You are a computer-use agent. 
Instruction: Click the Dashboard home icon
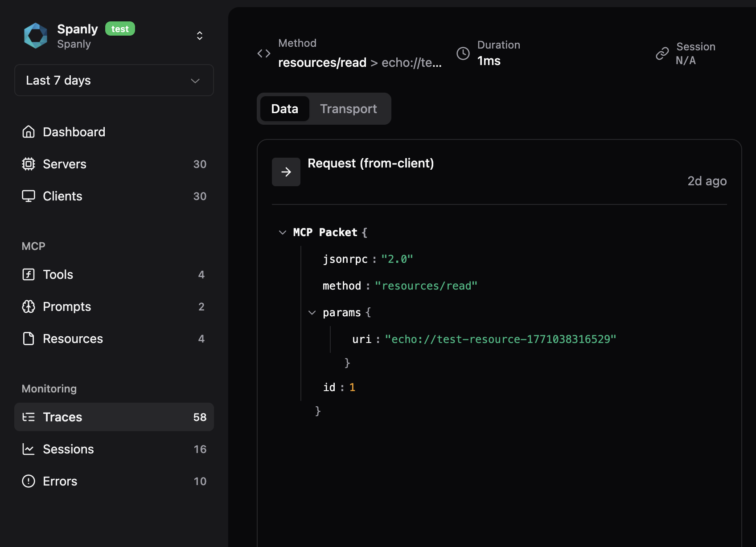tap(29, 132)
